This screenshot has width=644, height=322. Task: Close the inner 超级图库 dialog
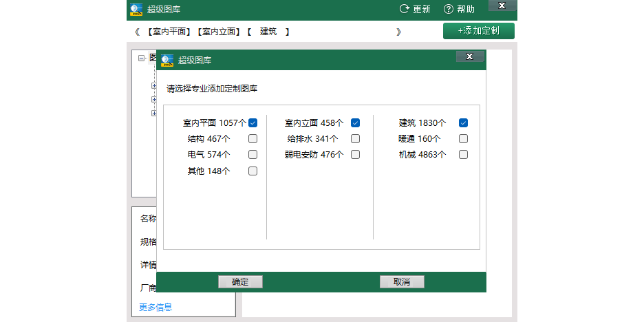470,56
